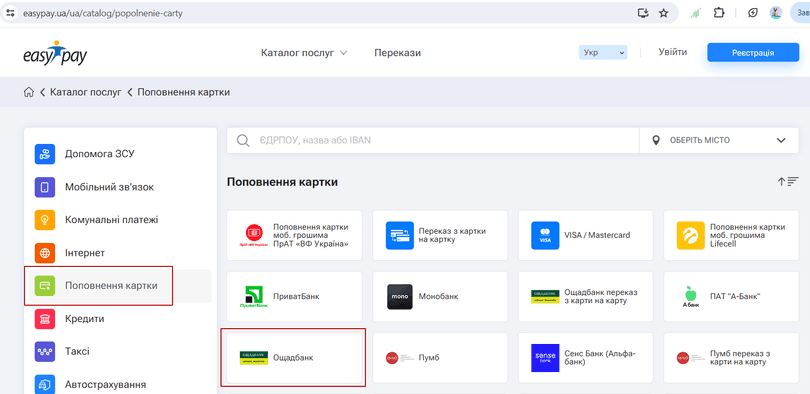This screenshot has height=394, width=810.
Task: Open the Укр language selector
Action: (x=603, y=53)
